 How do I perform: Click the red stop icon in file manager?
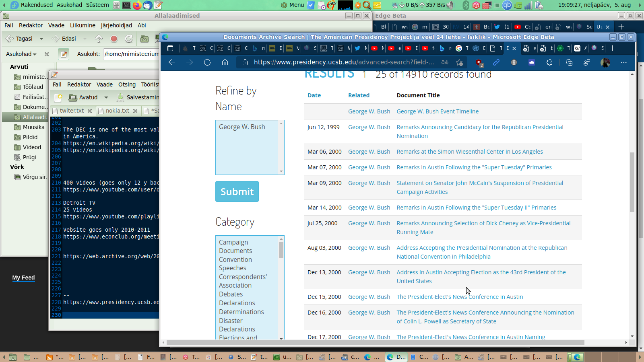[x=114, y=39]
